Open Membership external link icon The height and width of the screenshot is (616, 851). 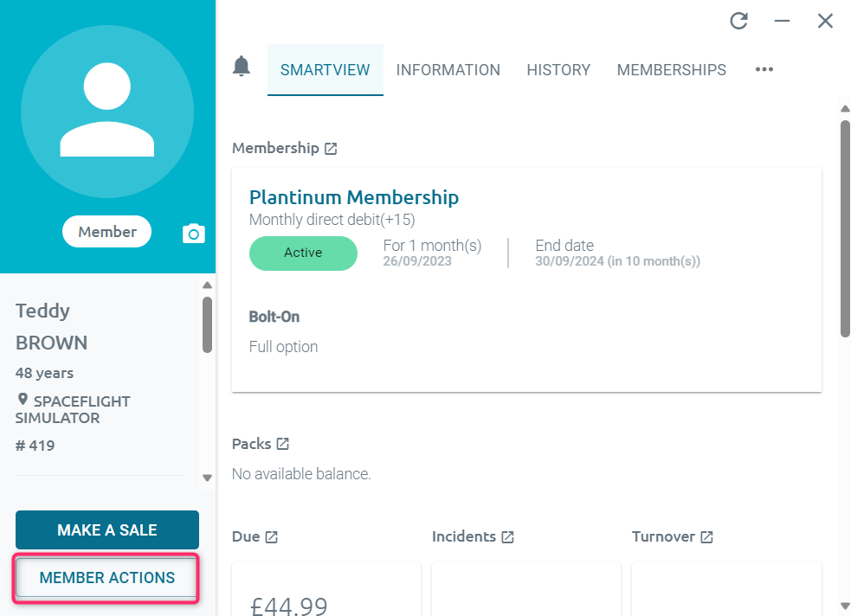click(x=331, y=149)
